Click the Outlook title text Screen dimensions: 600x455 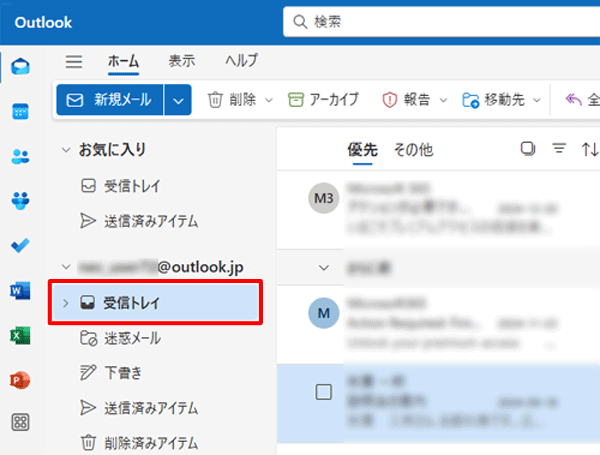[43, 22]
